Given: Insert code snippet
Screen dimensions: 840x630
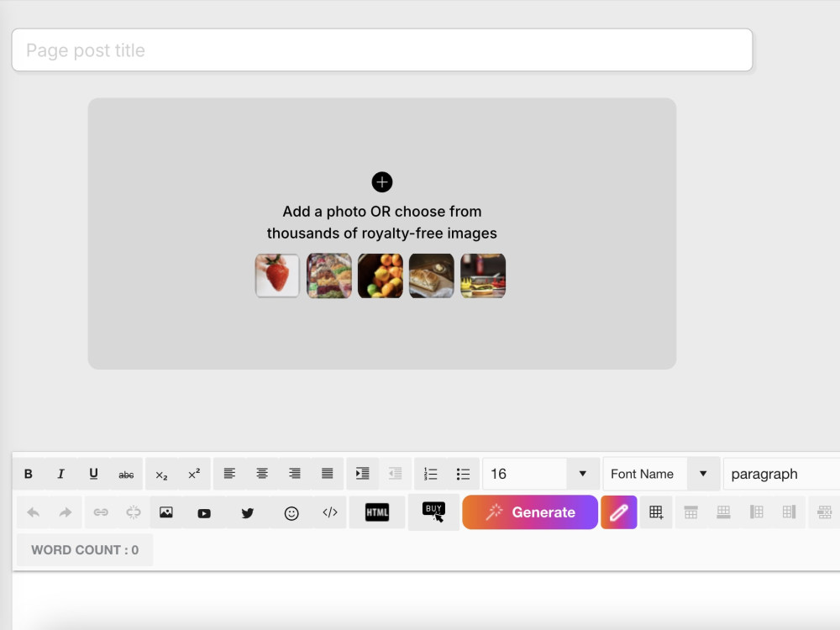Looking at the screenshot, I should tap(330, 512).
